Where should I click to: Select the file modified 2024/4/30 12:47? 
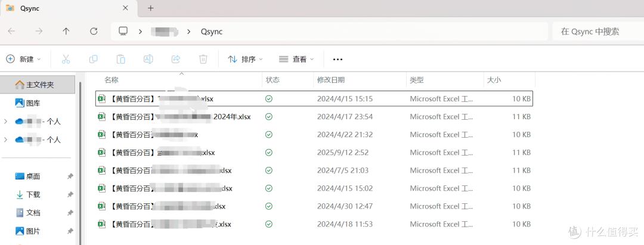pos(314,206)
